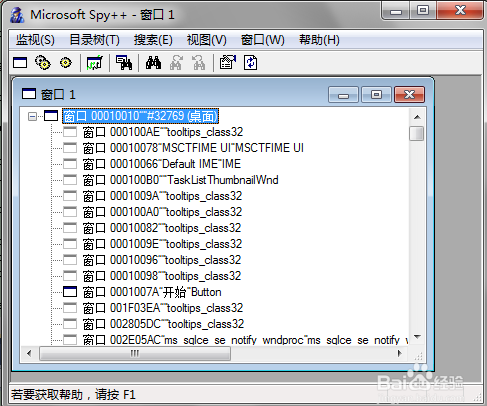Click the horizontal scrollbar thumb
The width and height of the screenshot is (487, 406).
135,353
